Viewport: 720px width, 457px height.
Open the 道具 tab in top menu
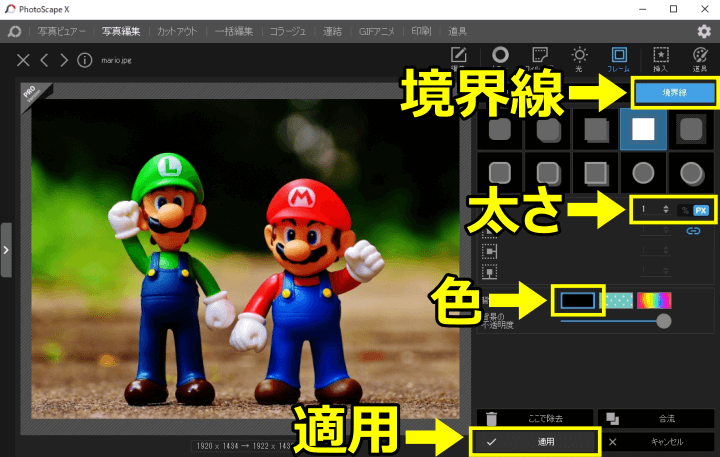click(457, 31)
